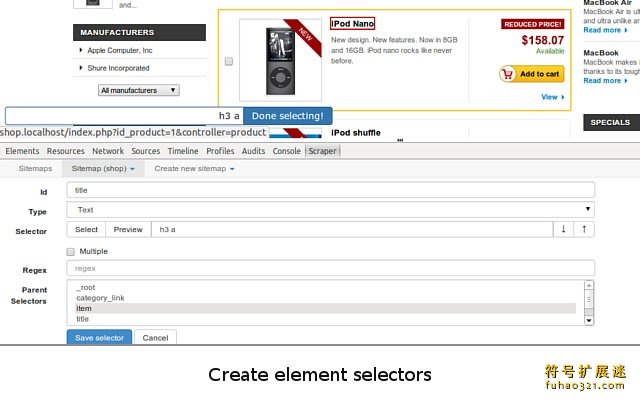Click the Save selector button
This screenshot has width=640, height=400.
[x=99, y=338]
